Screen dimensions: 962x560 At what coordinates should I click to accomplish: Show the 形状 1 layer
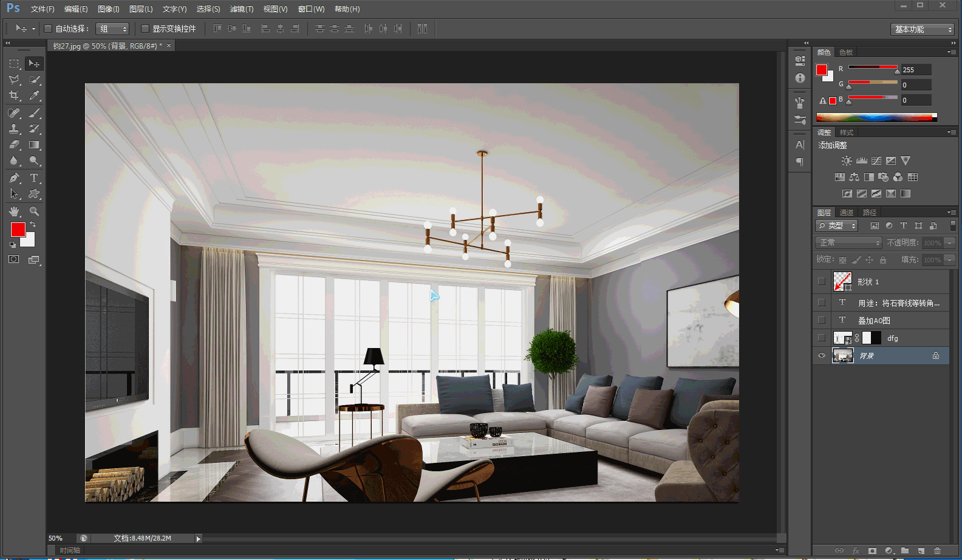point(822,281)
